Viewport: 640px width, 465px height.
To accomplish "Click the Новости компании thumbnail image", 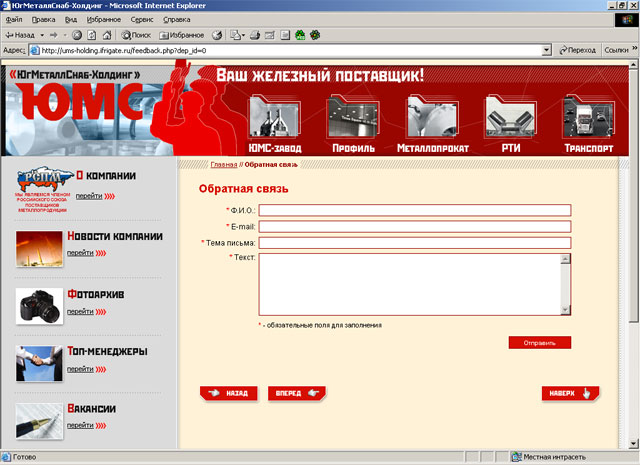I will [39, 249].
